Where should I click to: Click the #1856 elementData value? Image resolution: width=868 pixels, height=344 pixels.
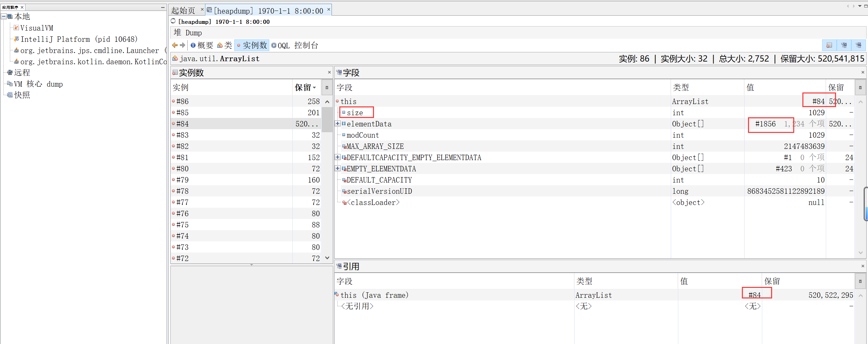(765, 124)
